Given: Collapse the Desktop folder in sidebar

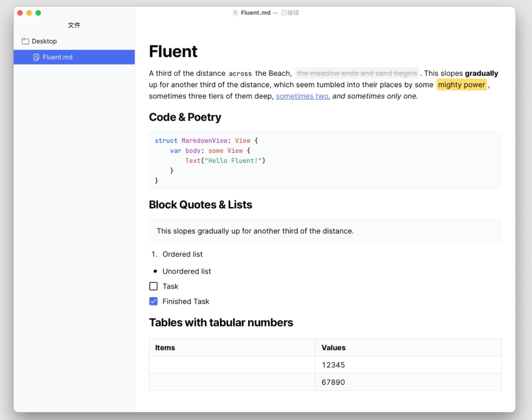Looking at the screenshot, I should (74, 41).
